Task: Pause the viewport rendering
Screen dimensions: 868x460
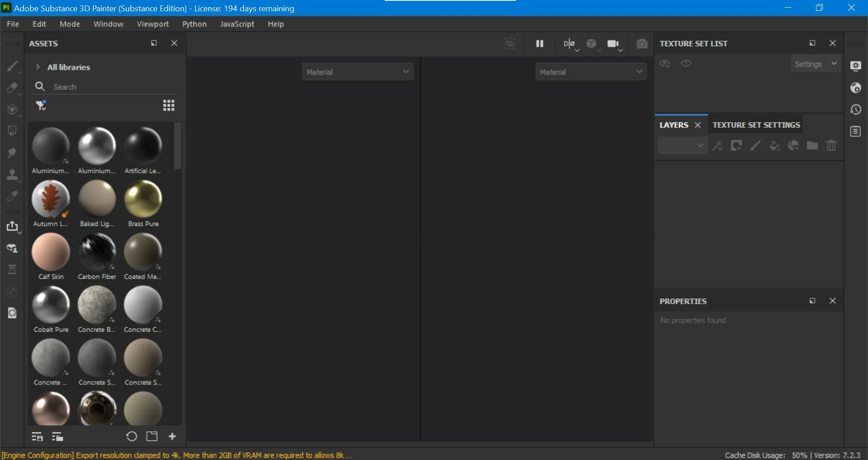Action: click(x=540, y=44)
